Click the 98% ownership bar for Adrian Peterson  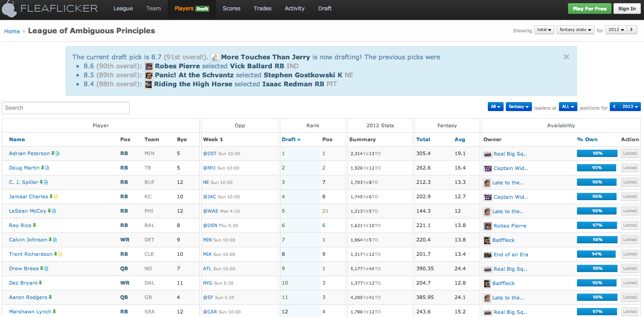[x=597, y=154]
